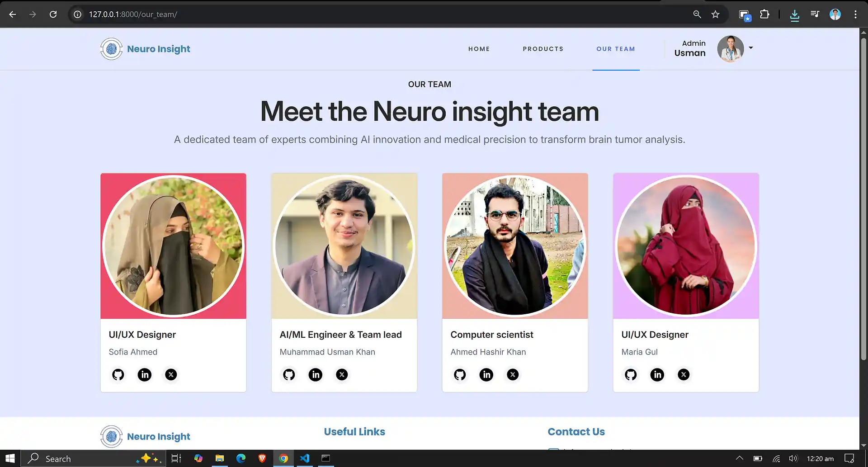Open the browser Downloads icon
Image resolution: width=868 pixels, height=467 pixels.
click(795, 14)
